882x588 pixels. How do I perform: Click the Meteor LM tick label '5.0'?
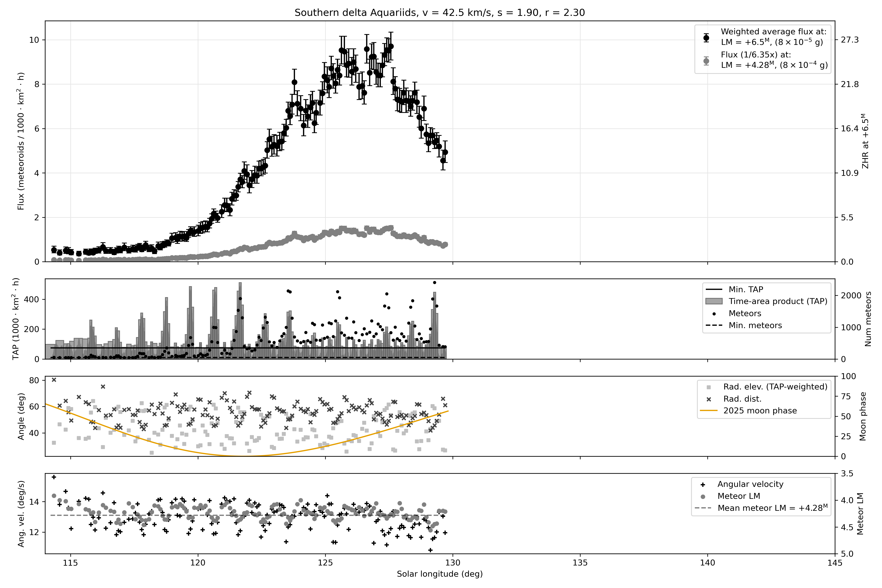pyautogui.click(x=847, y=554)
